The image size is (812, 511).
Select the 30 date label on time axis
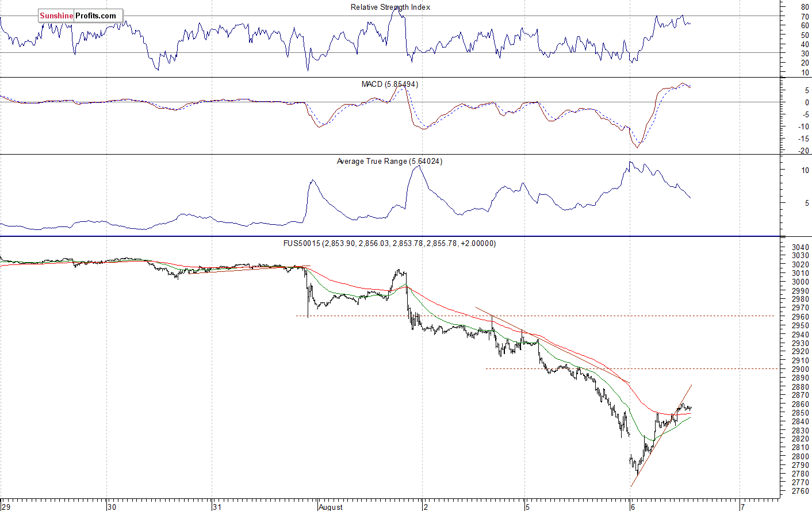(112, 507)
